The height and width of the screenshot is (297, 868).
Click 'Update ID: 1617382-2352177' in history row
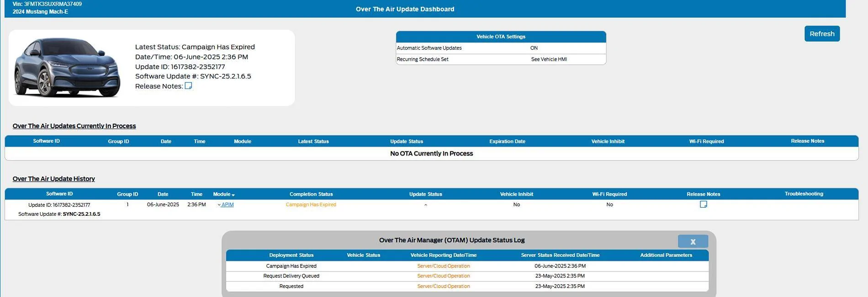point(59,205)
